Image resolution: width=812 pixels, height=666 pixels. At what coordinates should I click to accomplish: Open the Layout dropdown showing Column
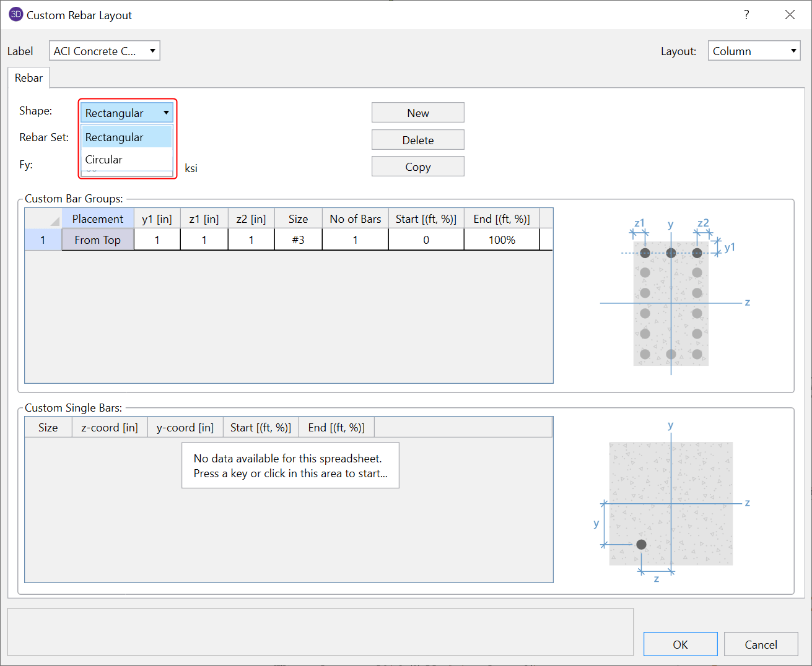(x=754, y=51)
